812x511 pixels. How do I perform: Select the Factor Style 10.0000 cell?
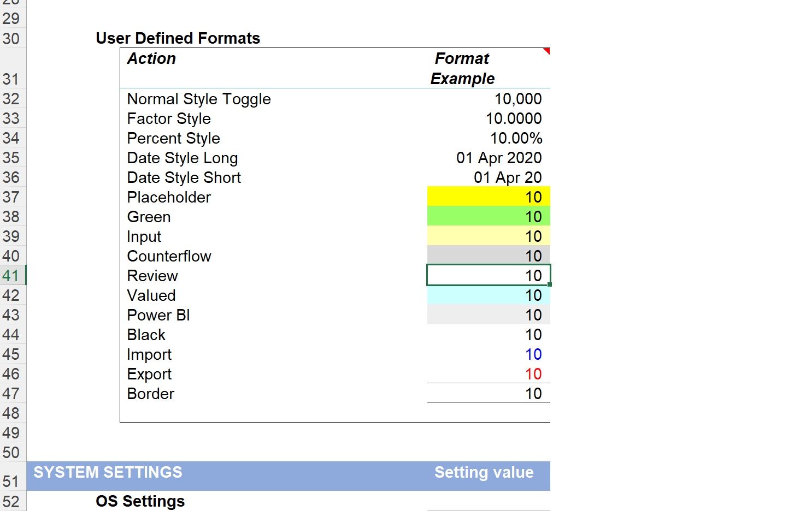coord(488,118)
